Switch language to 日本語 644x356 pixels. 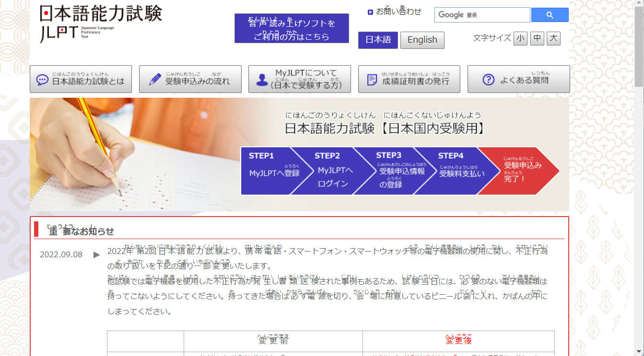[378, 40]
